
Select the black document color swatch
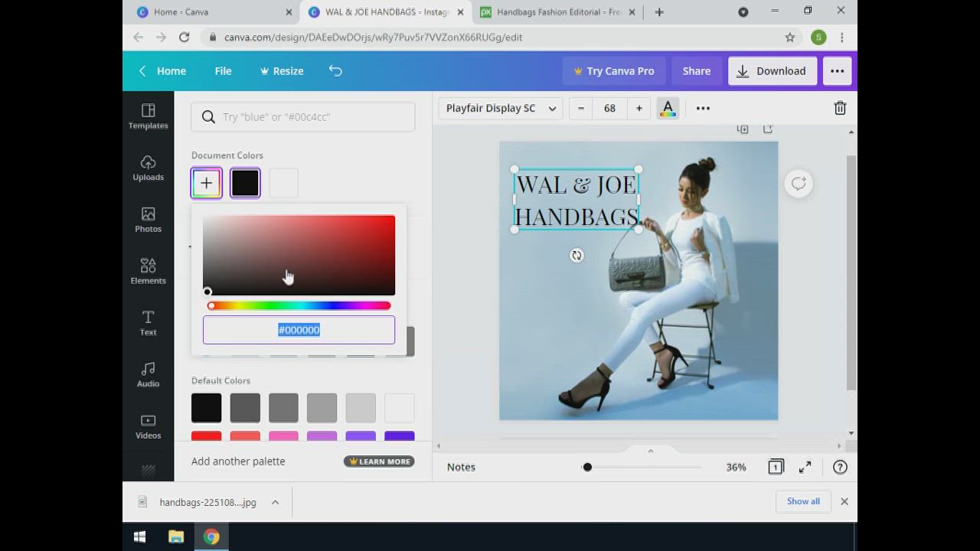click(x=245, y=183)
